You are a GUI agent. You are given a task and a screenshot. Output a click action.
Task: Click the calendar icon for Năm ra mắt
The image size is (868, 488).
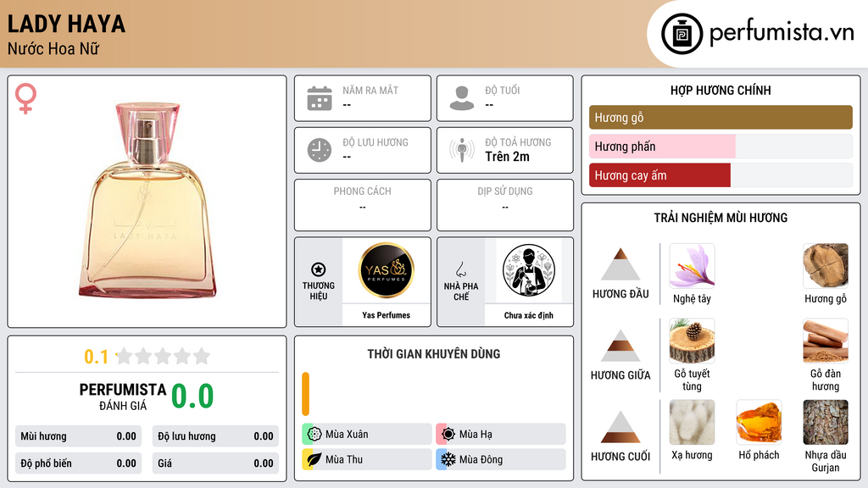click(320, 98)
